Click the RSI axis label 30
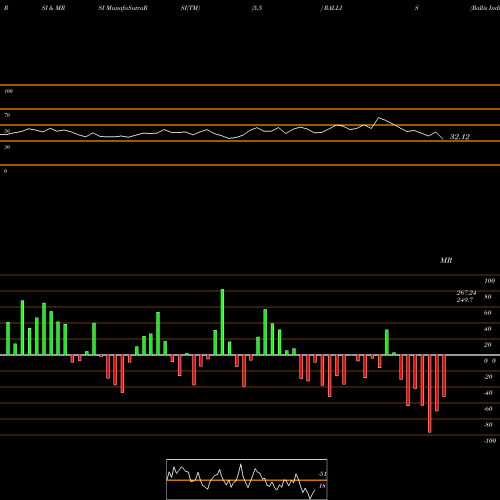Screen dimensions: 500x500 (x=7, y=147)
